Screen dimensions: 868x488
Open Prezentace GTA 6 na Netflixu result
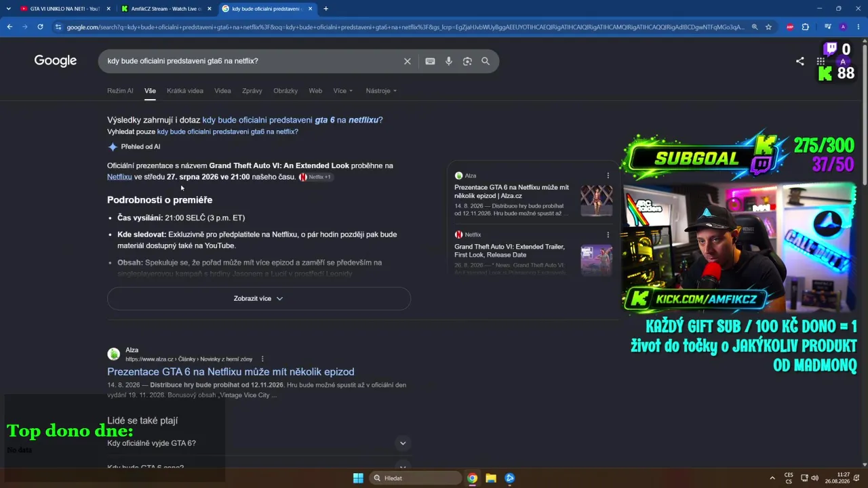coord(231,371)
